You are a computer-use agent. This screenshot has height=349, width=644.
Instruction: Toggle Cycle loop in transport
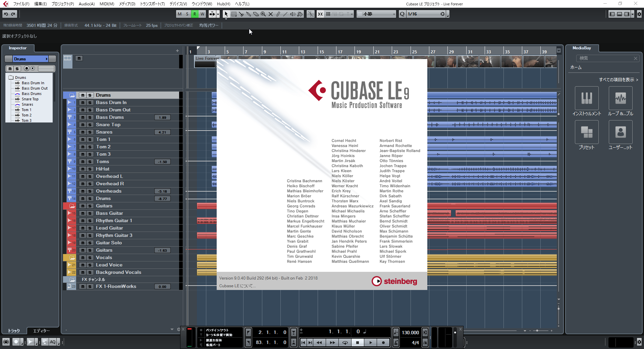coord(345,343)
